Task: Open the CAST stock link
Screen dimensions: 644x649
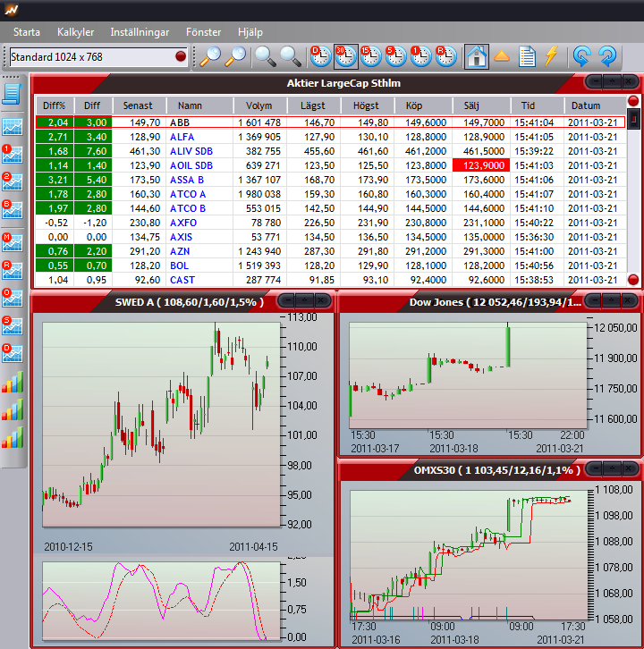Action: point(182,280)
